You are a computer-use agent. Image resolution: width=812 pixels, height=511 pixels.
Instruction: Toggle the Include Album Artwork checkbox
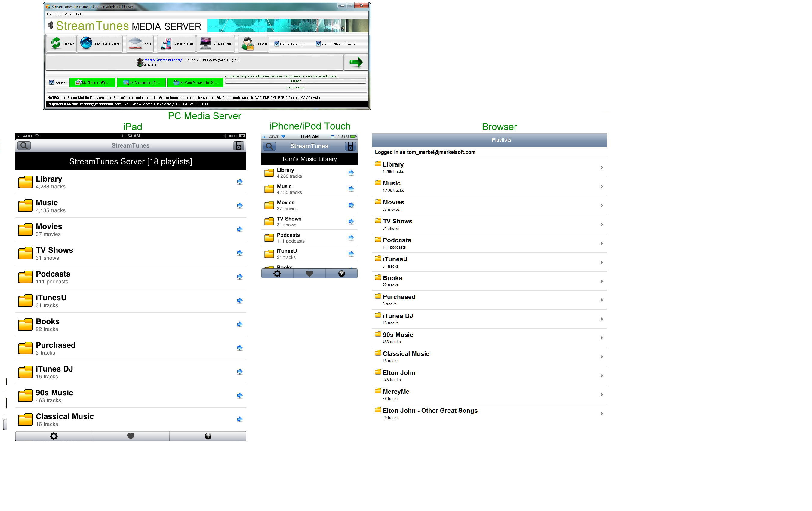tap(318, 44)
